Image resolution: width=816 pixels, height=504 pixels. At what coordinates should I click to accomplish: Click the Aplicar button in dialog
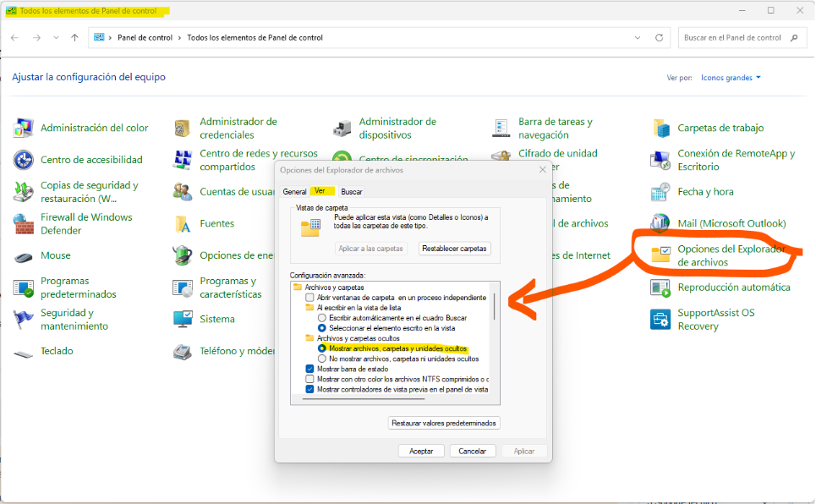(x=524, y=452)
